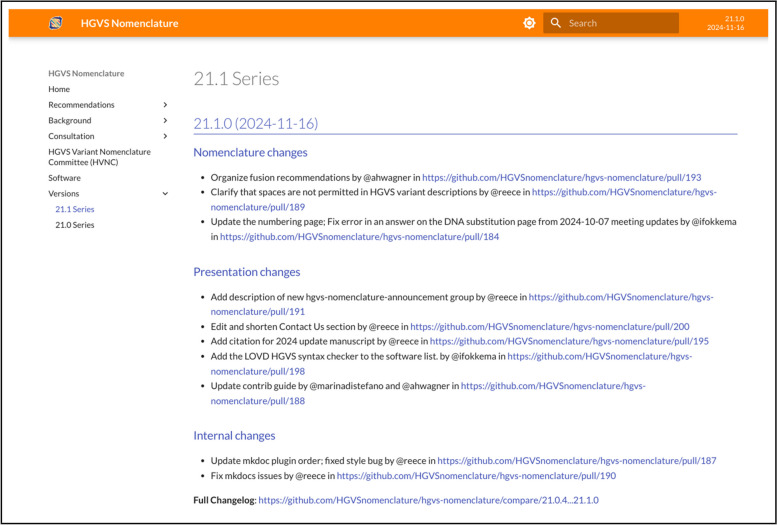Viewport: 777px width, 525px height.
Task: Toggle the light/dark theme sun icon
Action: (529, 23)
